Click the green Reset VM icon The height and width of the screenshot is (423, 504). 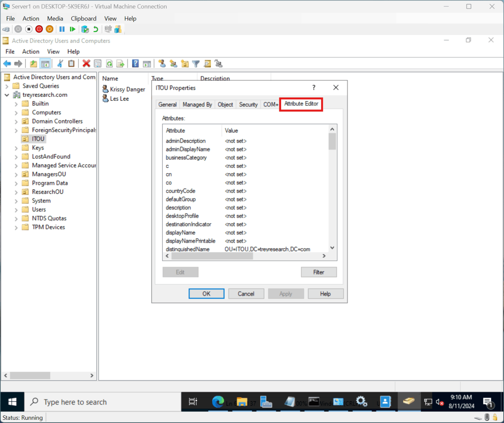click(x=73, y=29)
